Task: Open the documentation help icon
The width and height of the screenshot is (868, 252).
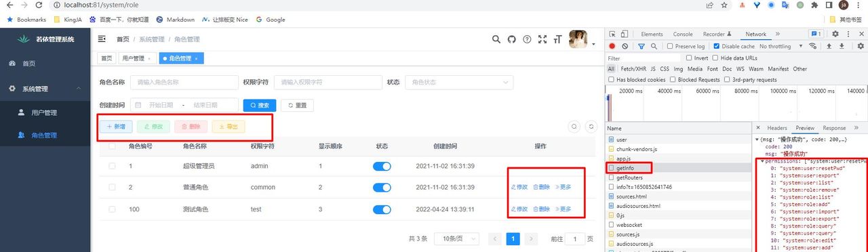Action: 527,39
